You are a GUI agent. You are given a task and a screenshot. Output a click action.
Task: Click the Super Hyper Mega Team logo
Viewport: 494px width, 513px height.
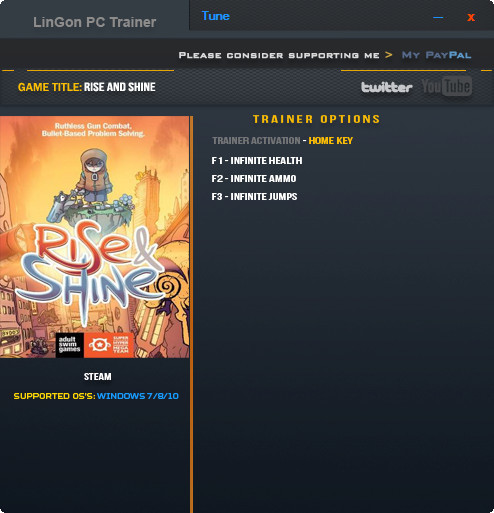(109, 345)
